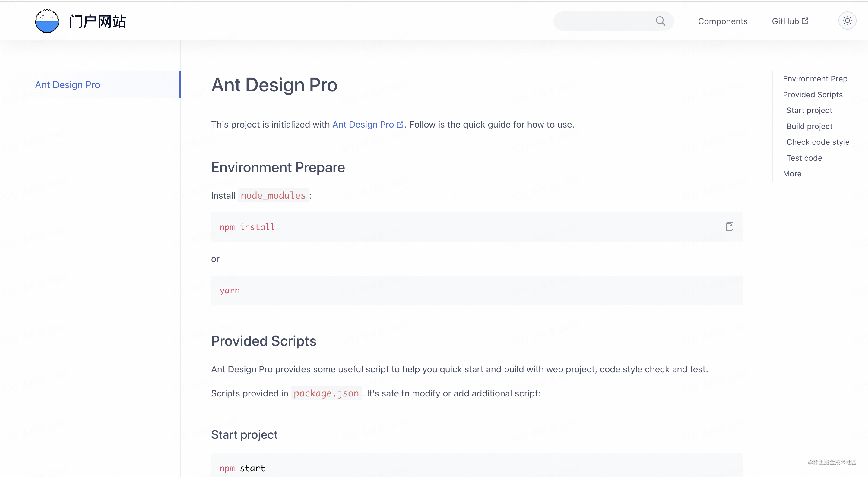Copy the npm install code block
Screen dimensions: 868x477
(x=730, y=226)
